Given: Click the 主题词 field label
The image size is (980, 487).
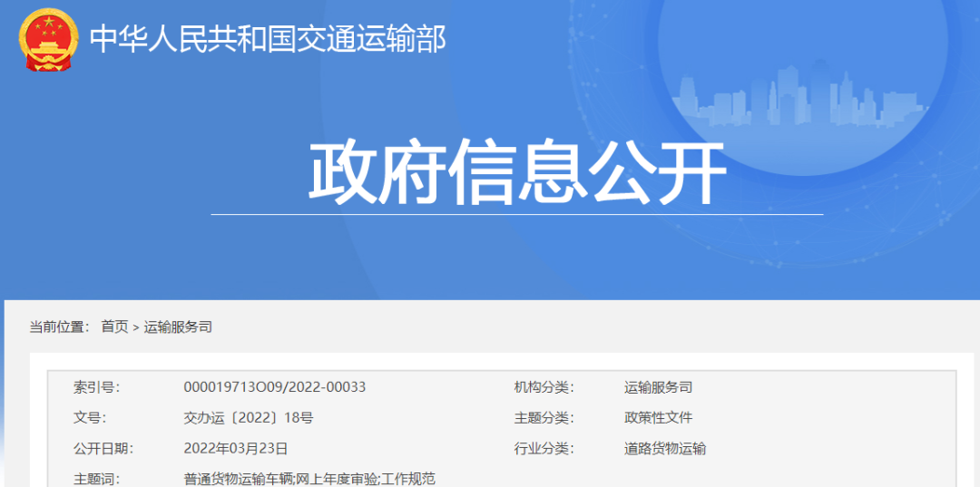Looking at the screenshot, I should click(96, 479).
